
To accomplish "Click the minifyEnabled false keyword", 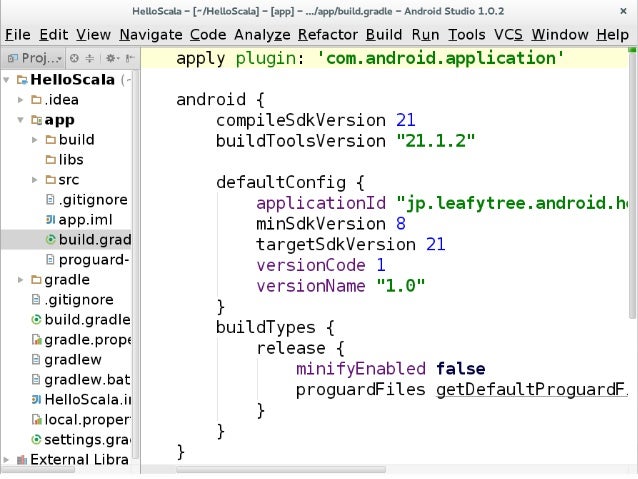I will (x=461, y=369).
